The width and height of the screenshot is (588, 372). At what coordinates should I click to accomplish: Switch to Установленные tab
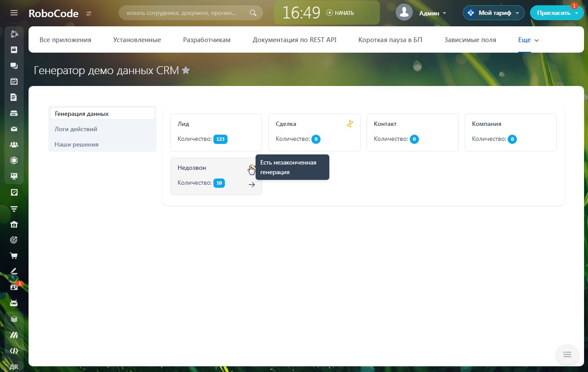click(x=137, y=40)
